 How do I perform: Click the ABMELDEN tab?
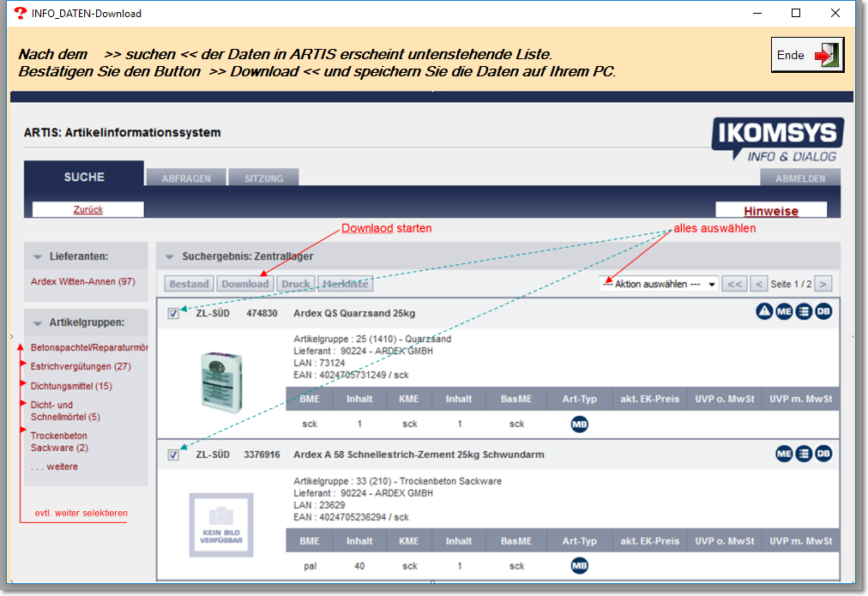[800, 178]
